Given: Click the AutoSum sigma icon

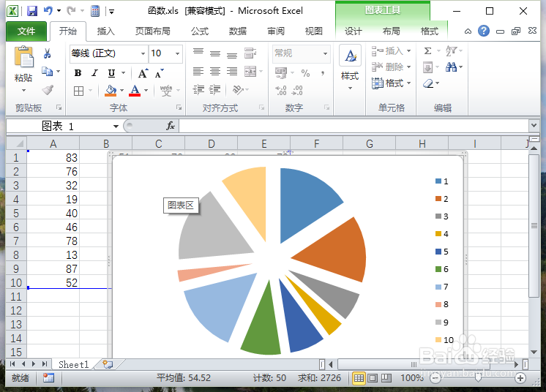Looking at the screenshot, I should pos(428,50).
